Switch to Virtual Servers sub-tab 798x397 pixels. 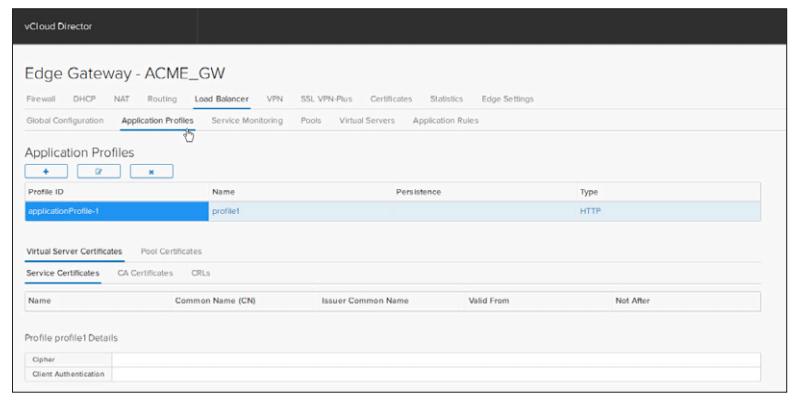click(367, 121)
